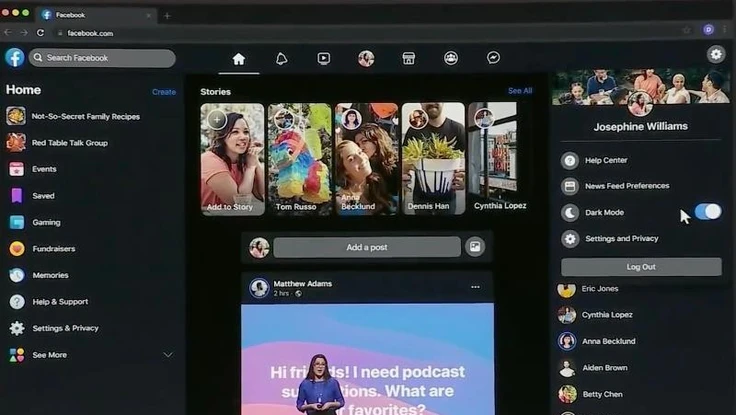Click Matthew Adams avatar on post
736x415 pixels.
(259, 288)
